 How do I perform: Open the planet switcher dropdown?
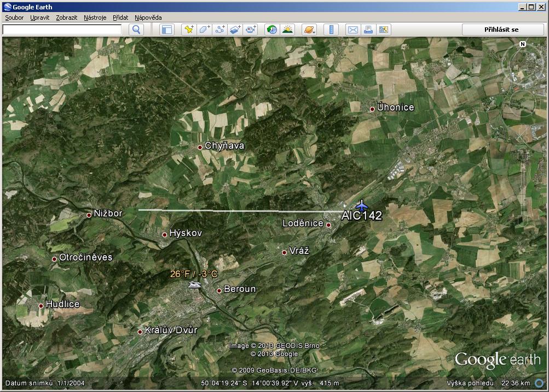pos(309,30)
